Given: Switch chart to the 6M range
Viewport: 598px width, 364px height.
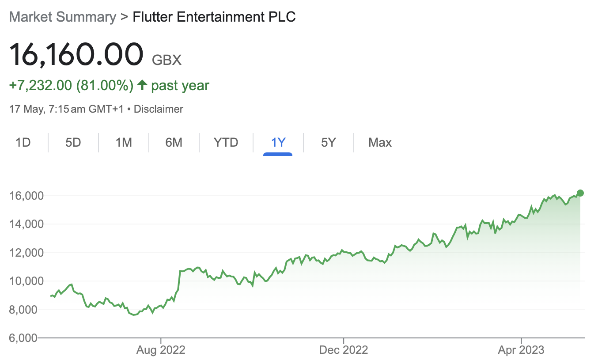Looking at the screenshot, I should [174, 143].
